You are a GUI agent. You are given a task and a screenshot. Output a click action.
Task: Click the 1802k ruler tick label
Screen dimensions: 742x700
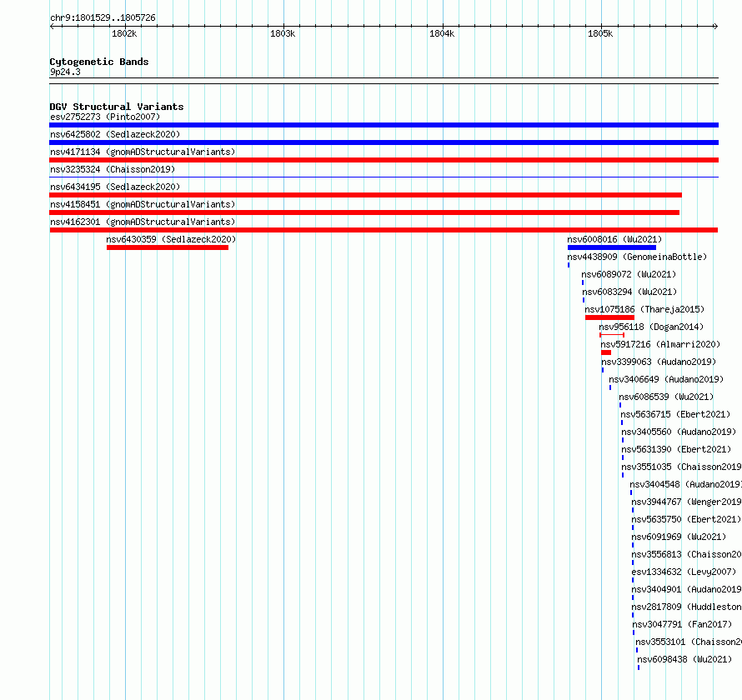[124, 33]
